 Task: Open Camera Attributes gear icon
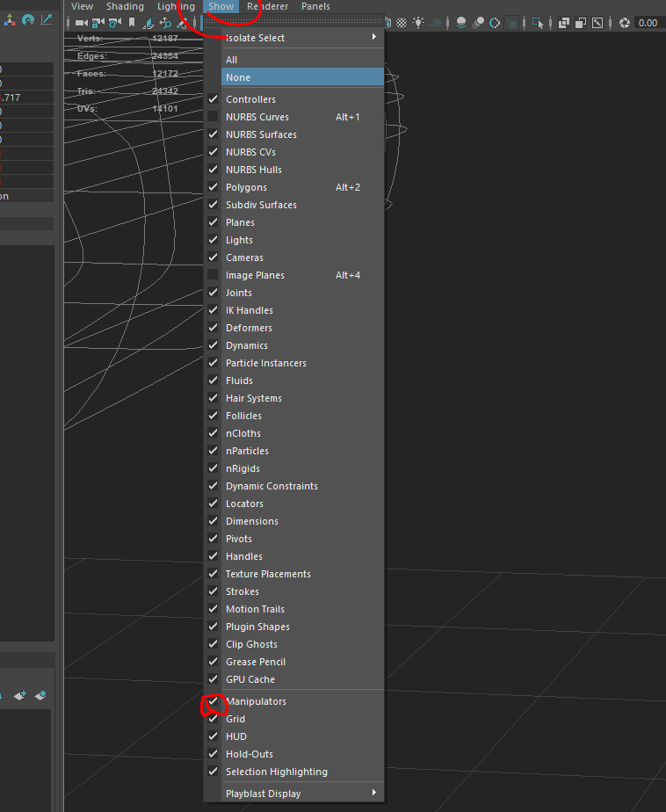(115, 23)
